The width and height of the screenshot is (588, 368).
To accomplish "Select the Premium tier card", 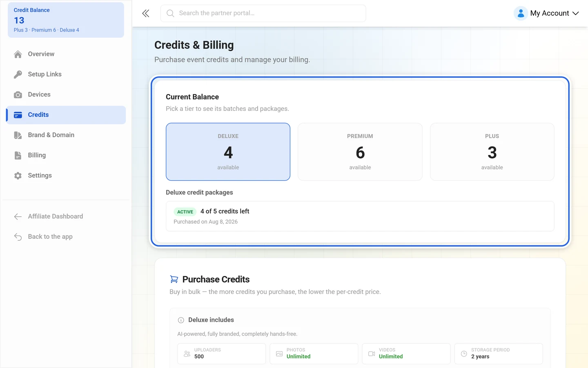I will click(360, 152).
